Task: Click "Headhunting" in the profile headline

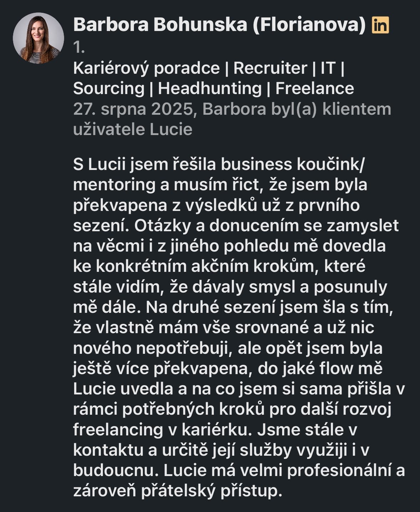Action: click(x=209, y=88)
